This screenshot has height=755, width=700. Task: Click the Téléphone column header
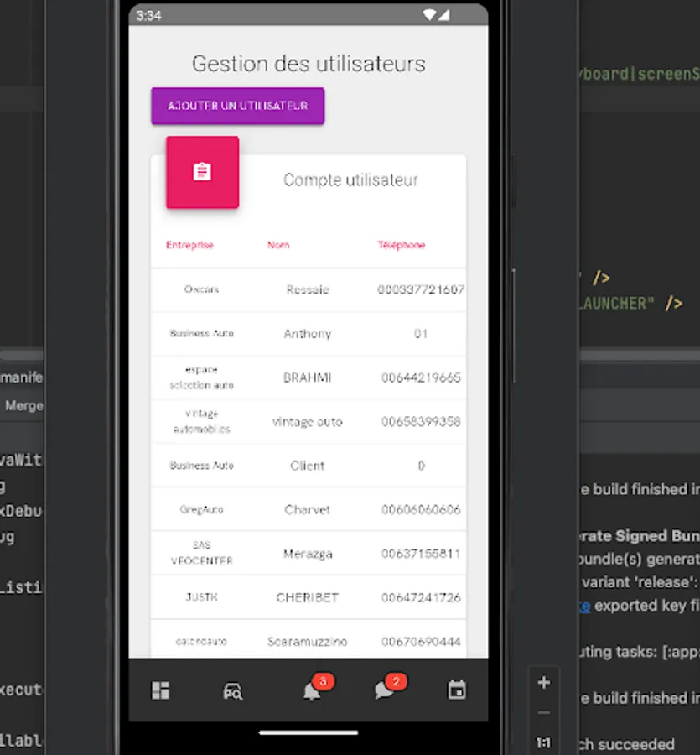401,245
